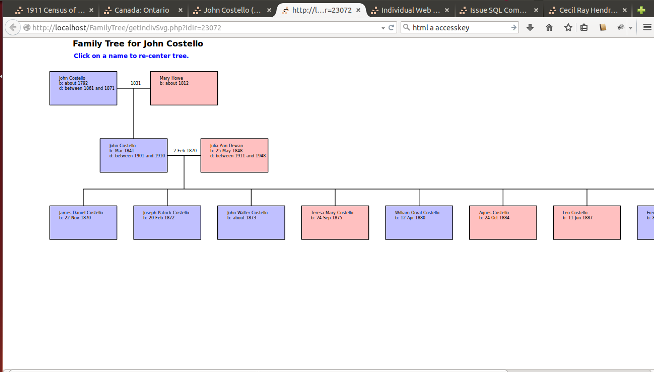Viewport: 654px width, 372px height.
Task: Close the John Costello tab
Action: click(x=269, y=10)
